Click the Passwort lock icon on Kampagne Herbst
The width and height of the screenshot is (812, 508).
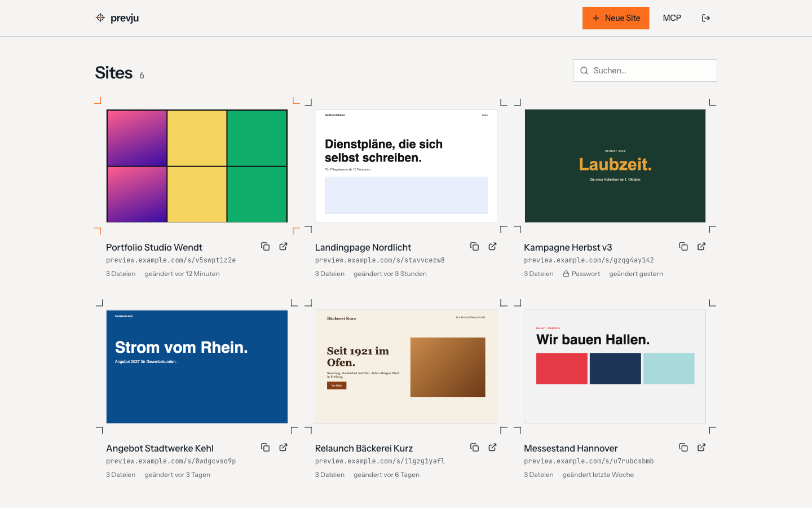pyautogui.click(x=566, y=274)
